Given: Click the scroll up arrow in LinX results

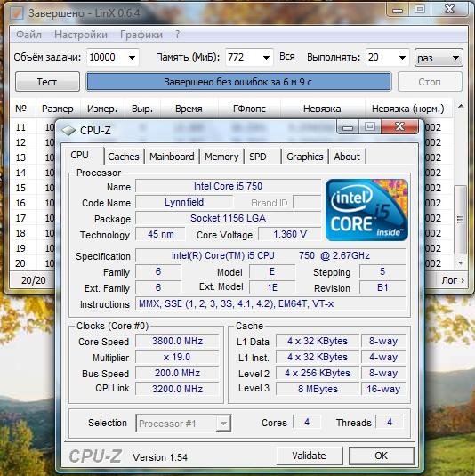Looking at the screenshot, I should click(461, 107).
